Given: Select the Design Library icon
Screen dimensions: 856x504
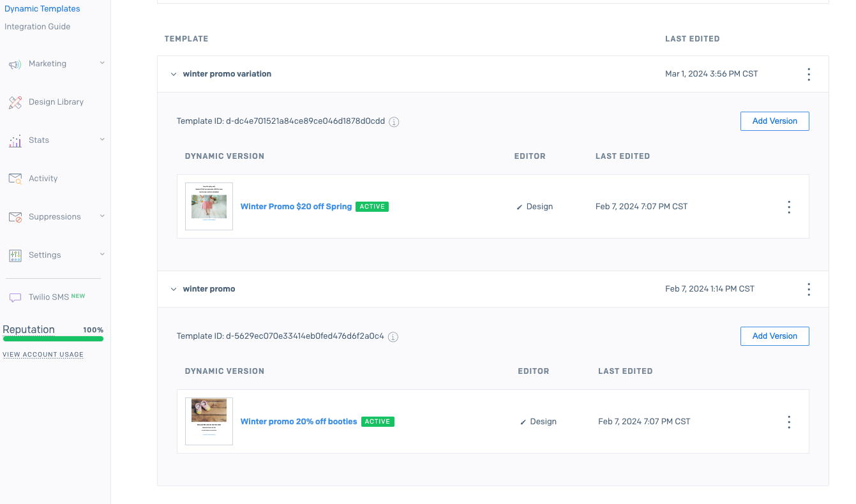Looking at the screenshot, I should pyautogui.click(x=15, y=101).
